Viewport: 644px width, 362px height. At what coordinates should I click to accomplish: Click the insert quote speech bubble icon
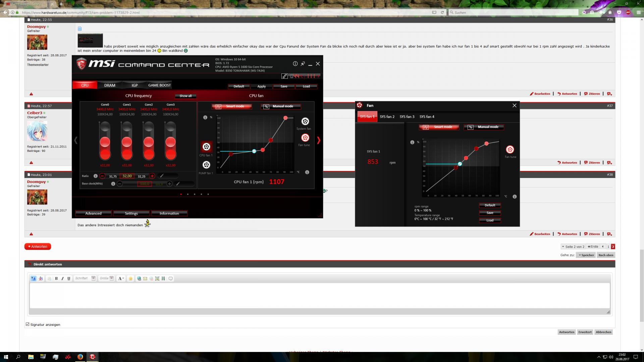pos(170,279)
